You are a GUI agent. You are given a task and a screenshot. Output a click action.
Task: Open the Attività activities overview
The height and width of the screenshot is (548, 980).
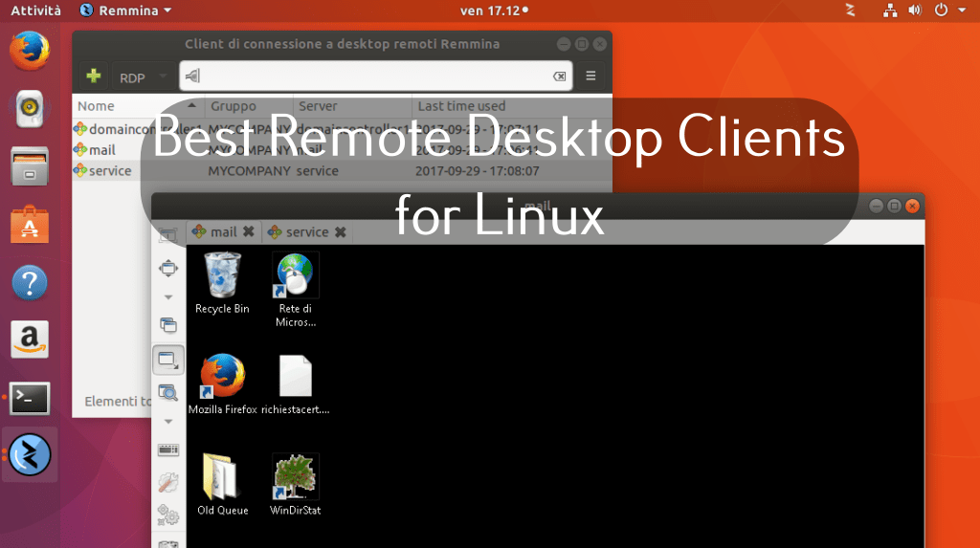click(x=35, y=11)
